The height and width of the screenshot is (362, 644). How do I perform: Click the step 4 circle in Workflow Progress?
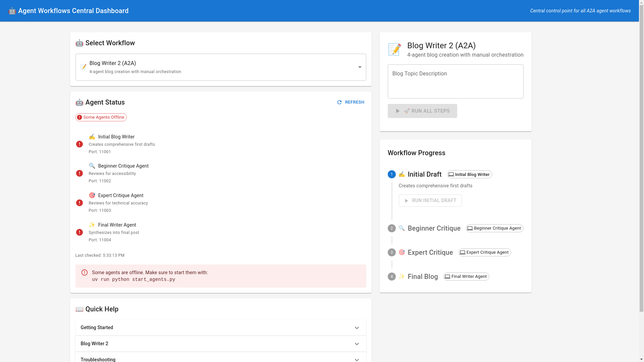[392, 277]
